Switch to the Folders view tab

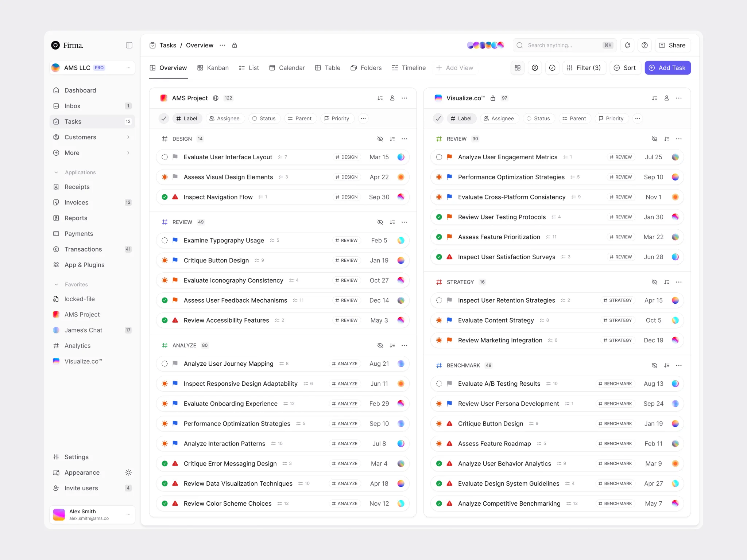366,68
